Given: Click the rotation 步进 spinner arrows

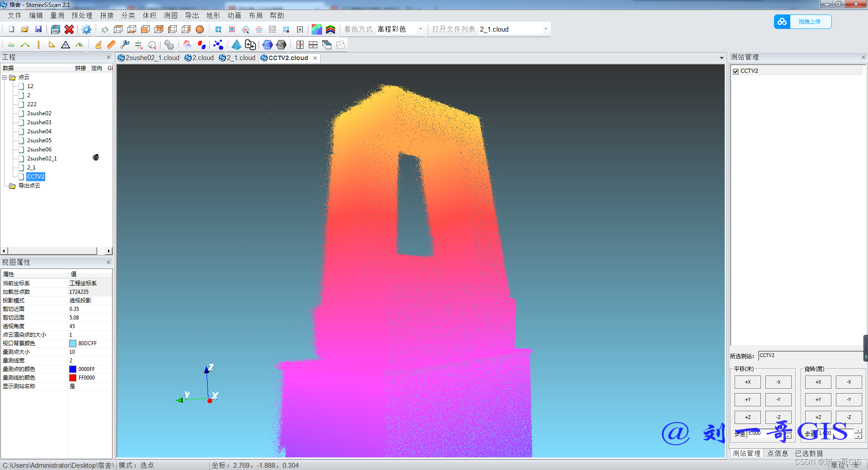Looking at the screenshot, I should pyautogui.click(x=858, y=434).
